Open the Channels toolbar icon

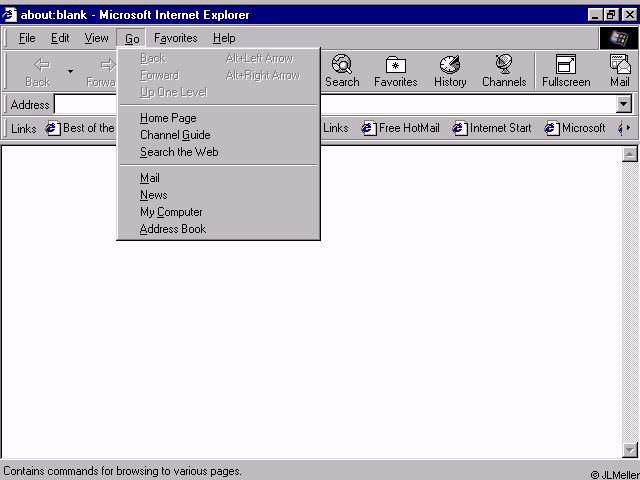pyautogui.click(x=504, y=71)
